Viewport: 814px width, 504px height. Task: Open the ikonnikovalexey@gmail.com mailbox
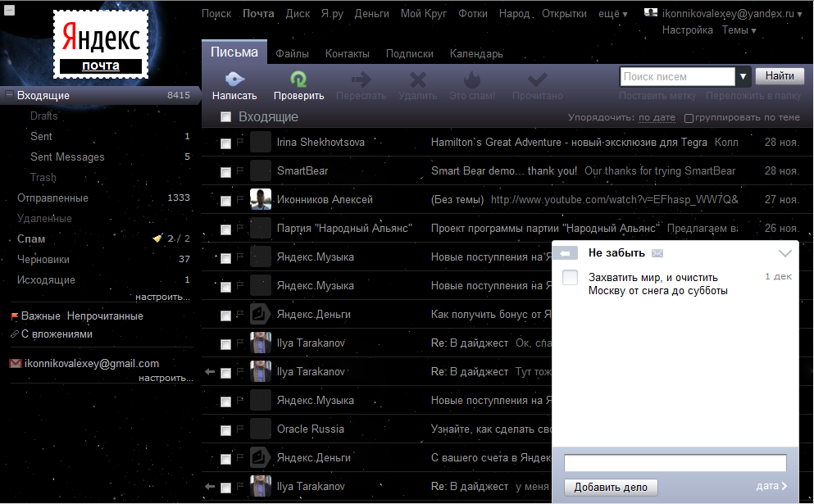point(91,363)
